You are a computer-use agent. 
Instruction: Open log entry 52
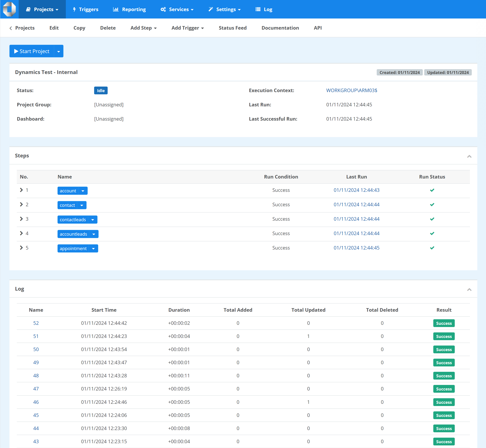36,323
